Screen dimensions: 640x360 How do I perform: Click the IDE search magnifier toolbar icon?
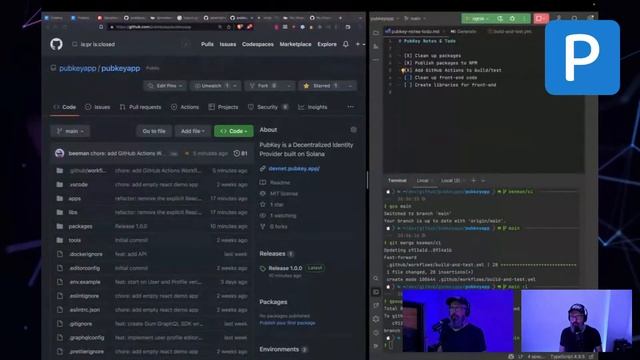pos(574,18)
